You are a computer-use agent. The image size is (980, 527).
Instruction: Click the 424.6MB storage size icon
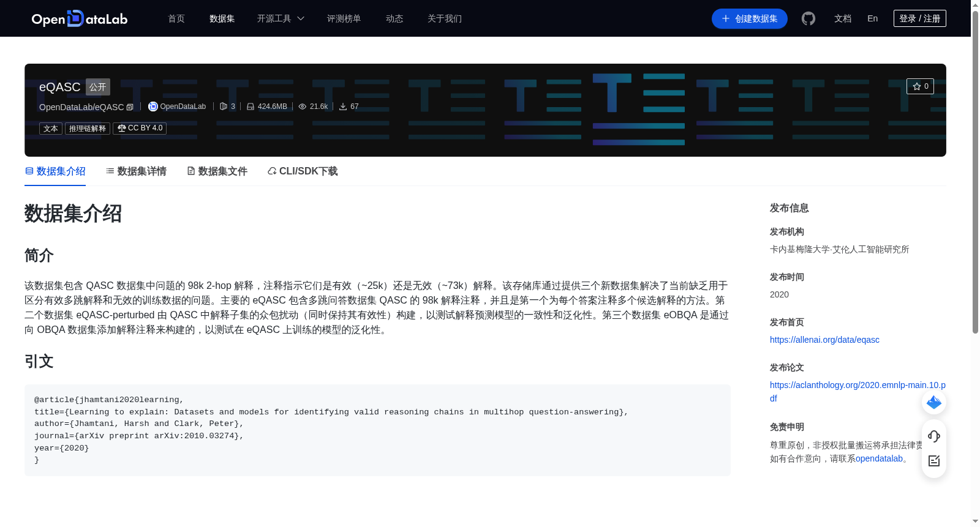pyautogui.click(x=251, y=107)
